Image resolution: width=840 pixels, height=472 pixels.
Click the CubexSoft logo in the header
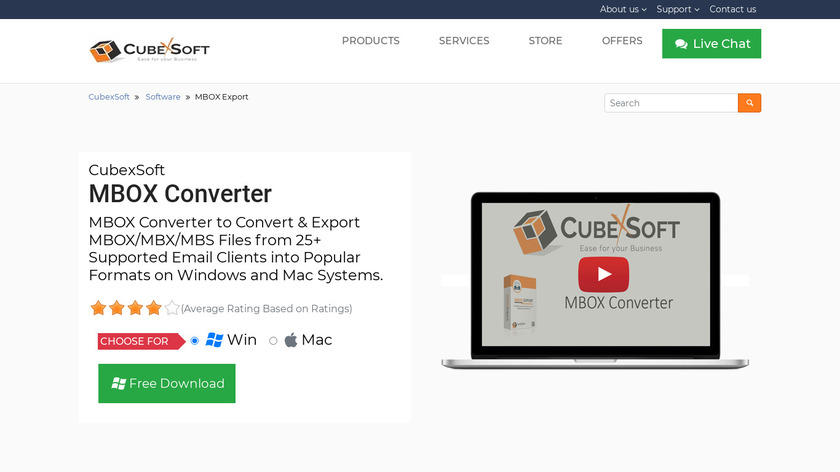[149, 50]
